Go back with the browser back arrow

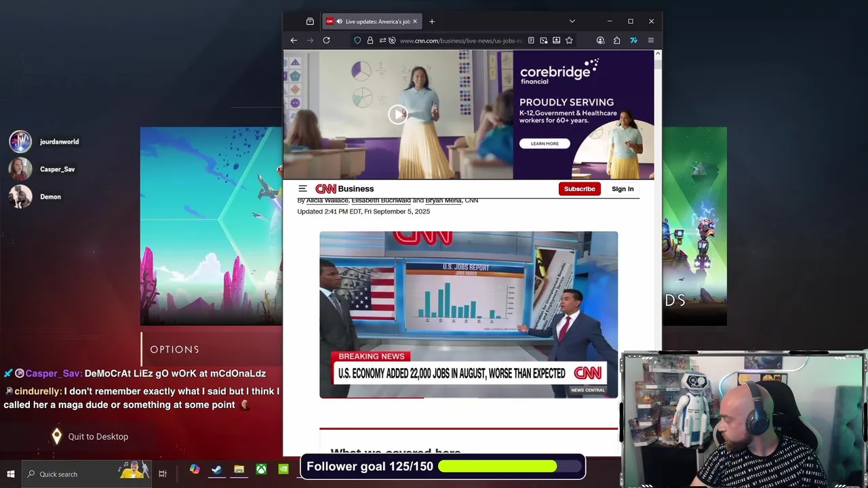(x=294, y=41)
